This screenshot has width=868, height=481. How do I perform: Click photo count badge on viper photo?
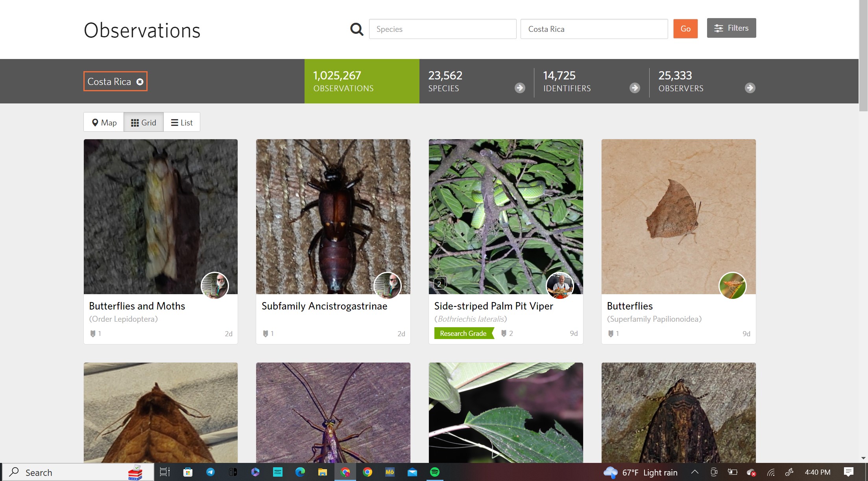pos(440,283)
